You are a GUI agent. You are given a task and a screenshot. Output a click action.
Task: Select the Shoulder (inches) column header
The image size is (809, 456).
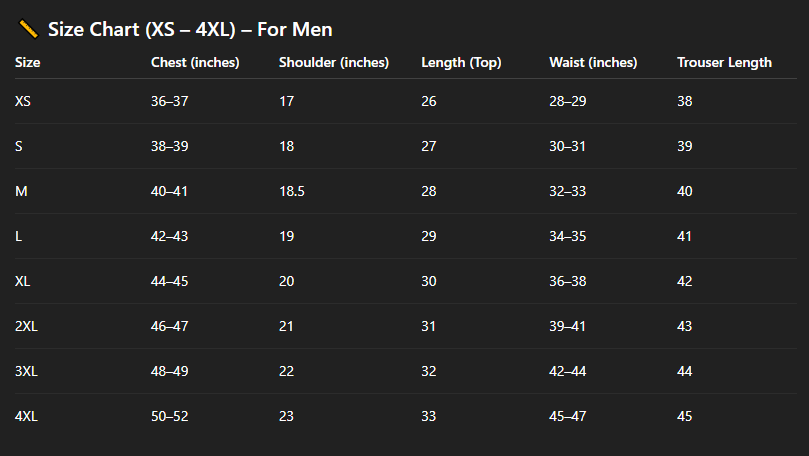(333, 62)
